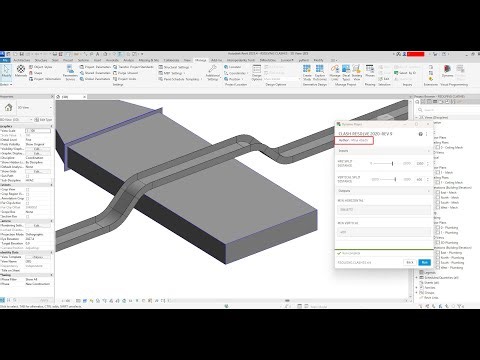Expand Schedules/Quantities in Project Browser
This screenshot has width=480, height=360.
417,277
